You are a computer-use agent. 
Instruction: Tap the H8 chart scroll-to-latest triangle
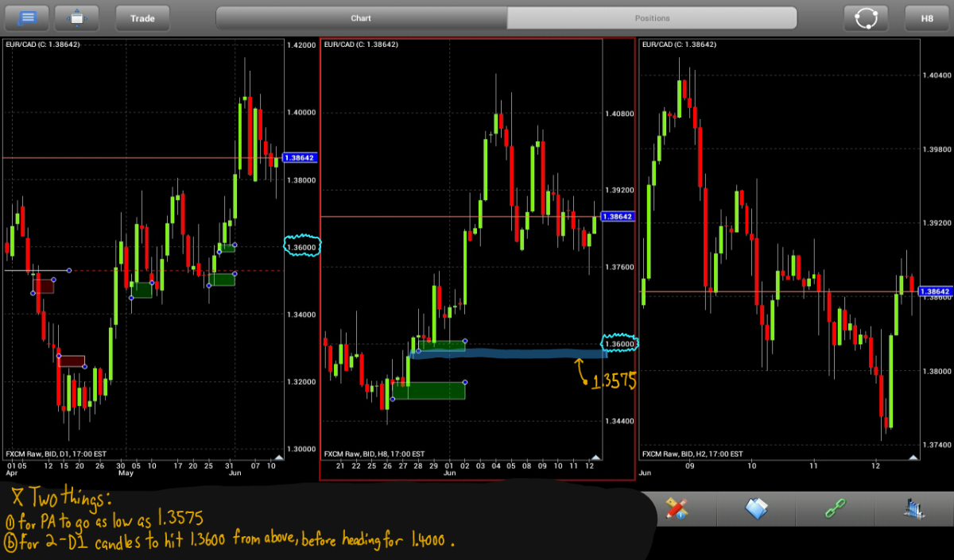pyautogui.click(x=596, y=456)
